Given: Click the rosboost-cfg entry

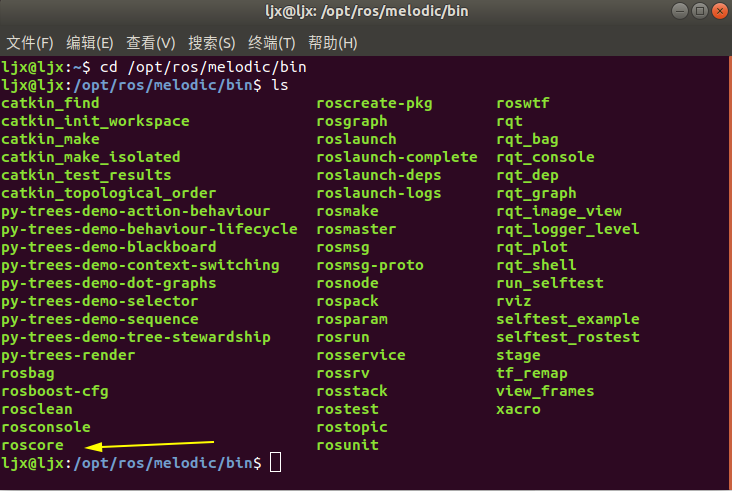Looking at the screenshot, I should (x=55, y=391).
